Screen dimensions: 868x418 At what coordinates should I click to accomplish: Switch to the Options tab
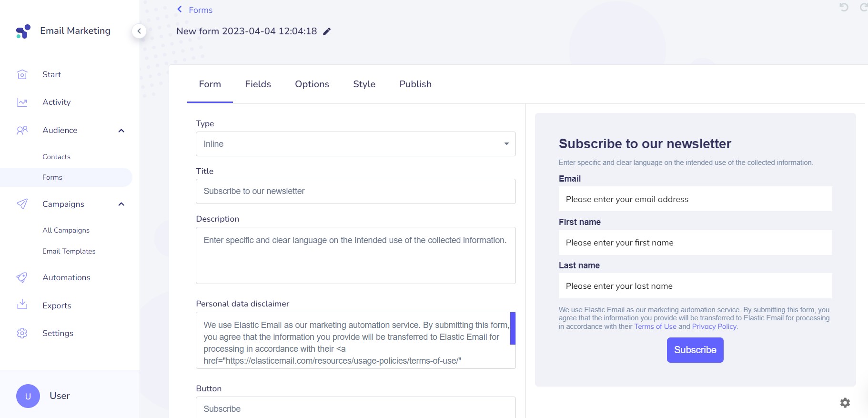[x=312, y=84]
